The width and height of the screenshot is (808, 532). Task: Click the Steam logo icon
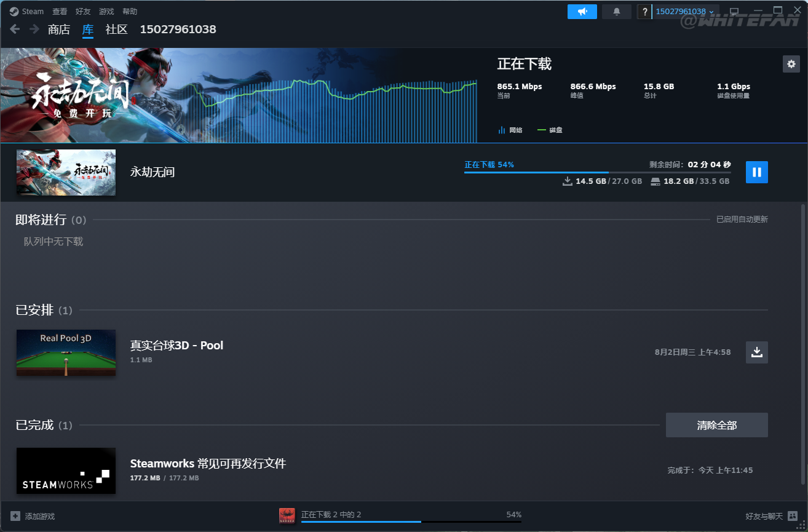point(14,11)
